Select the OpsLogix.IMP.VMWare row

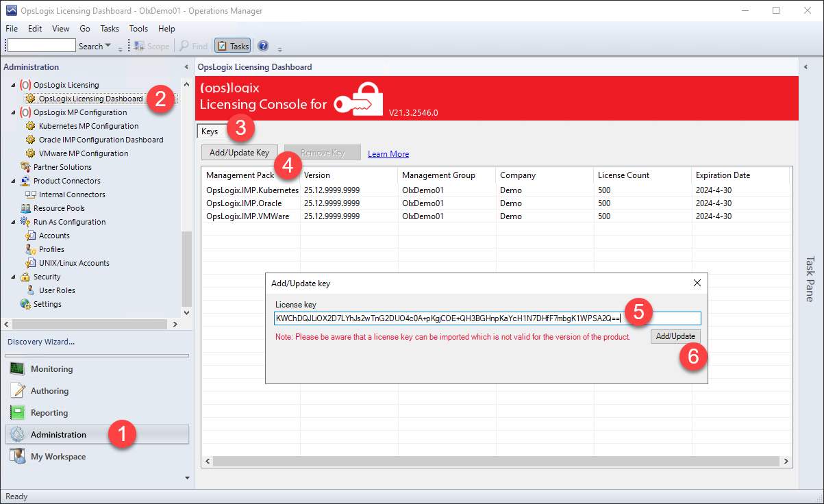click(x=497, y=216)
